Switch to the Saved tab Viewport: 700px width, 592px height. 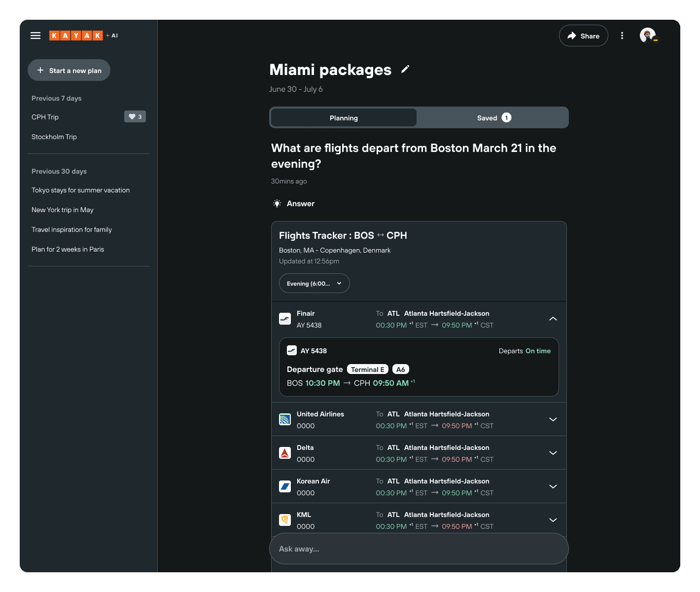[493, 118]
